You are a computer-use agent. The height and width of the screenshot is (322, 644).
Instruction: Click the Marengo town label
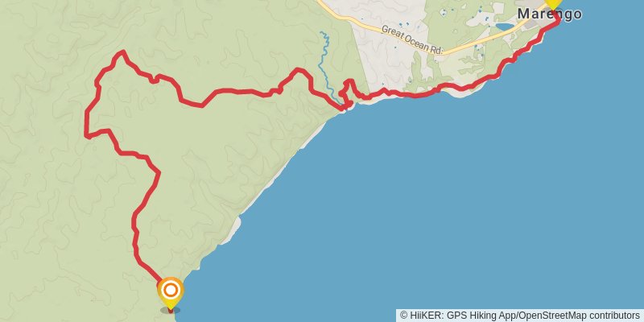click(549, 14)
